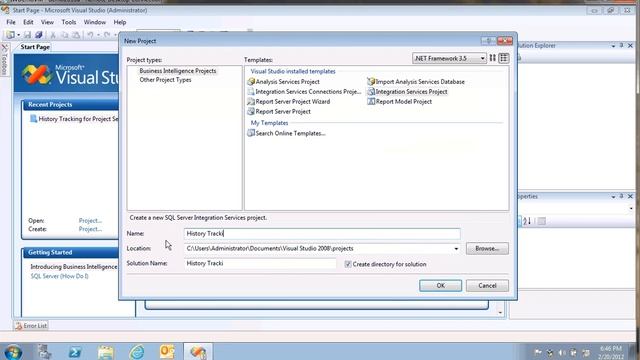
Task: Click the Windows Start button
Action: 13,352
